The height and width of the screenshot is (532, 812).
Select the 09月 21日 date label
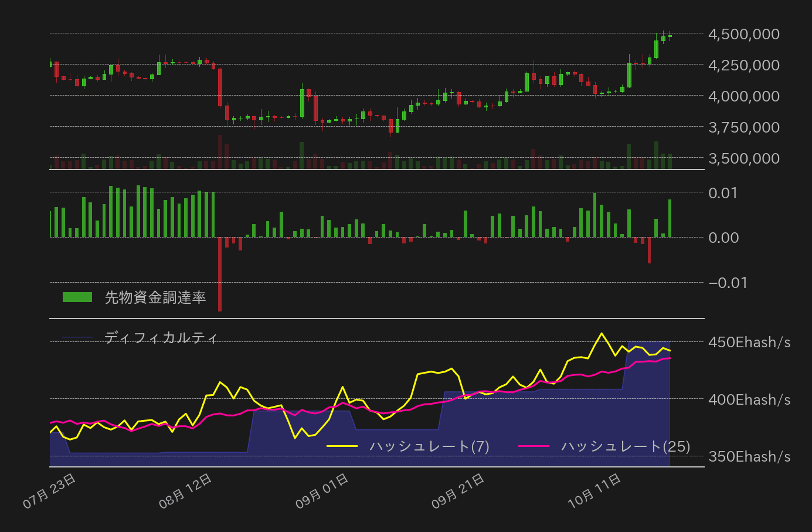[x=458, y=491]
